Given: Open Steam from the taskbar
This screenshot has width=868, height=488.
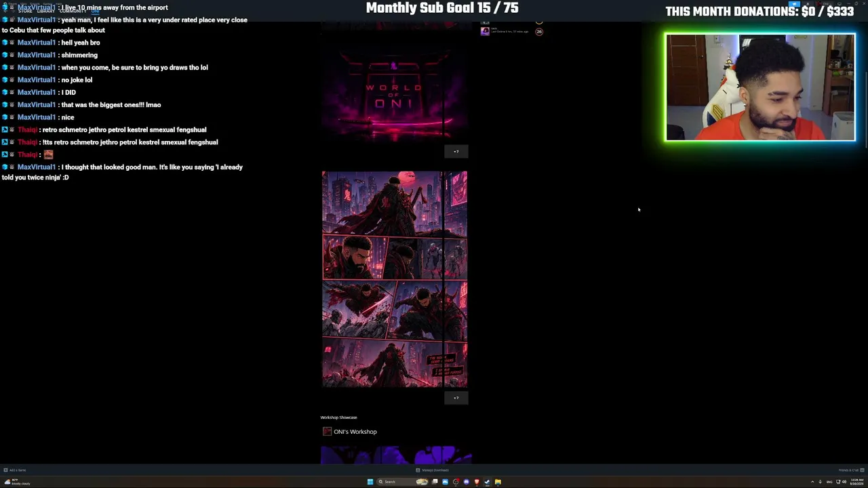Looking at the screenshot, I should tap(487, 482).
